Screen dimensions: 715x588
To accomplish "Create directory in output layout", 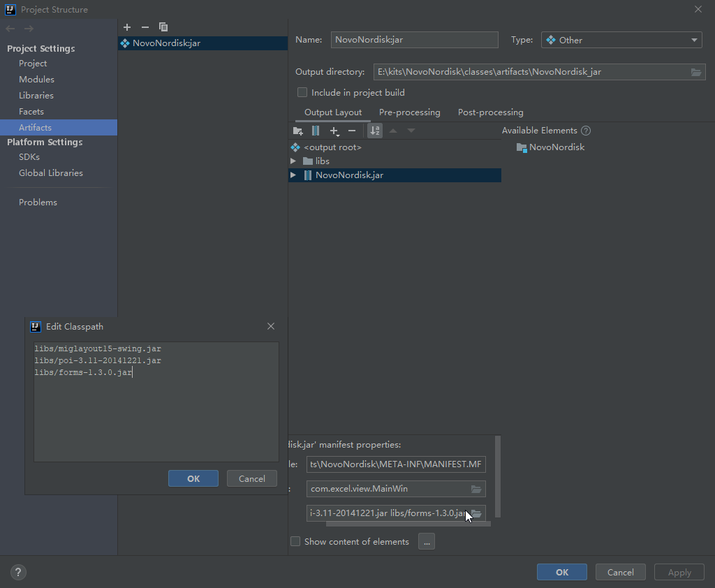I will point(297,131).
